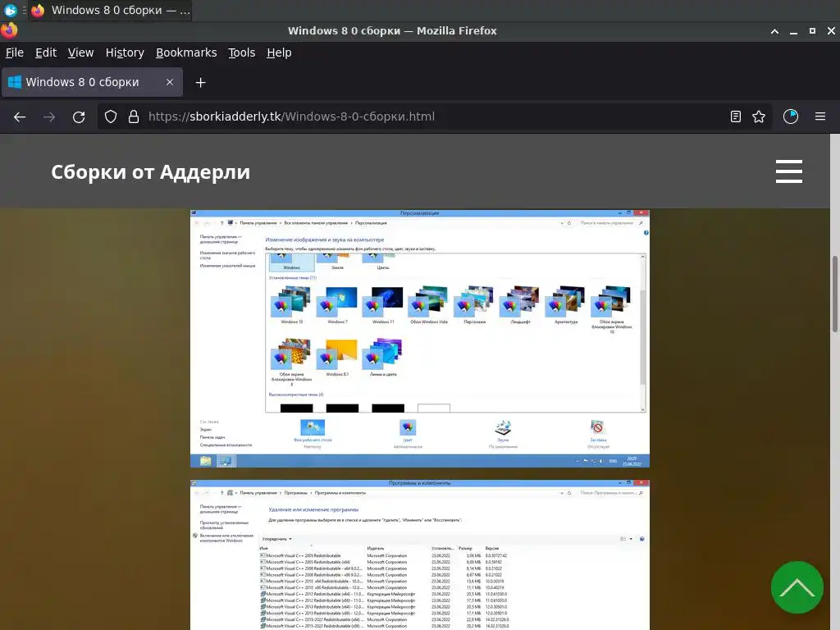Bookmark this page with the star
Image resolution: width=840 pixels, height=630 pixels.
pos(759,116)
